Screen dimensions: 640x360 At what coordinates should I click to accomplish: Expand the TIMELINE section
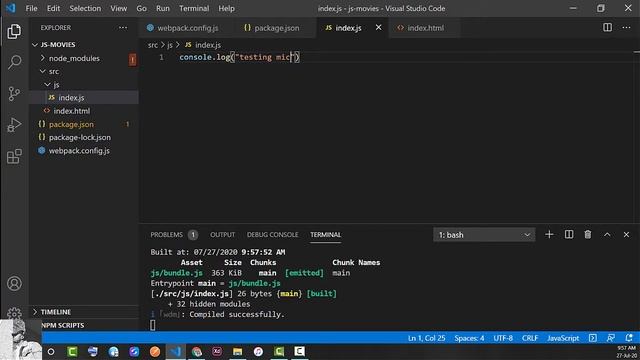pyautogui.click(x=56, y=312)
